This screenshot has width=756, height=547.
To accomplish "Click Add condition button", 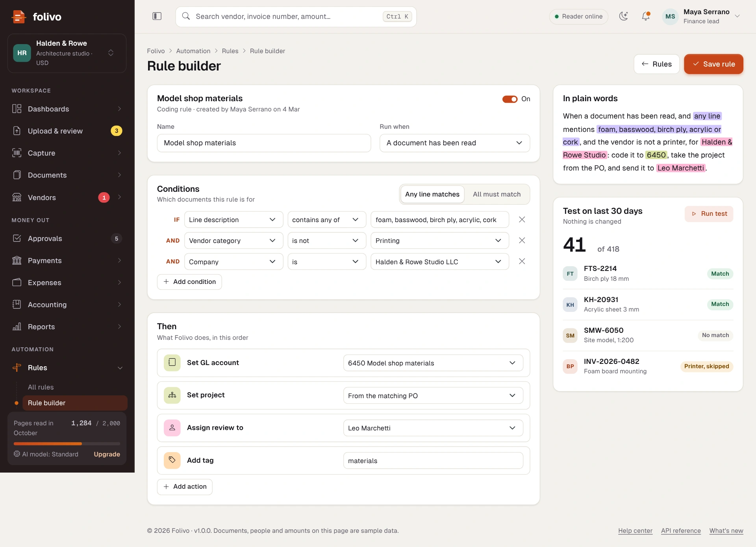I will [189, 282].
